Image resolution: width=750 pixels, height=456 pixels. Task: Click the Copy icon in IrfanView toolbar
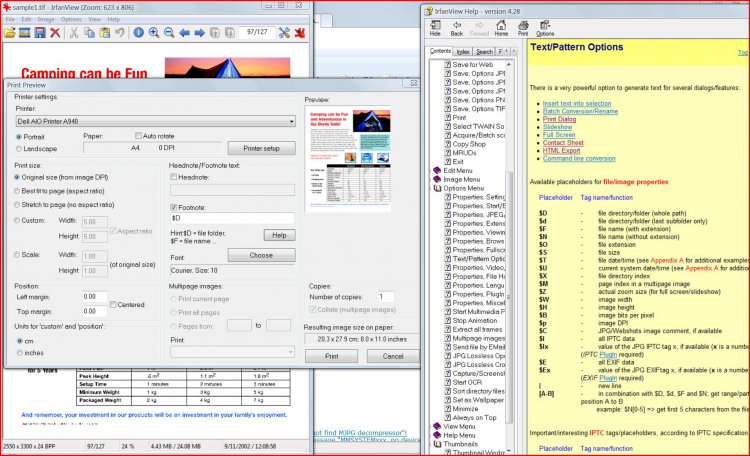tap(89, 33)
